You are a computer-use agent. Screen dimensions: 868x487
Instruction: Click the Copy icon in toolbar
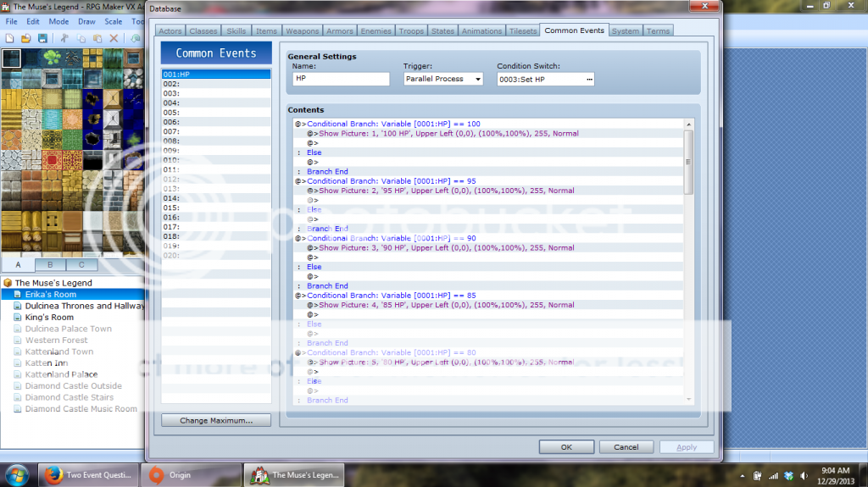[x=81, y=39]
